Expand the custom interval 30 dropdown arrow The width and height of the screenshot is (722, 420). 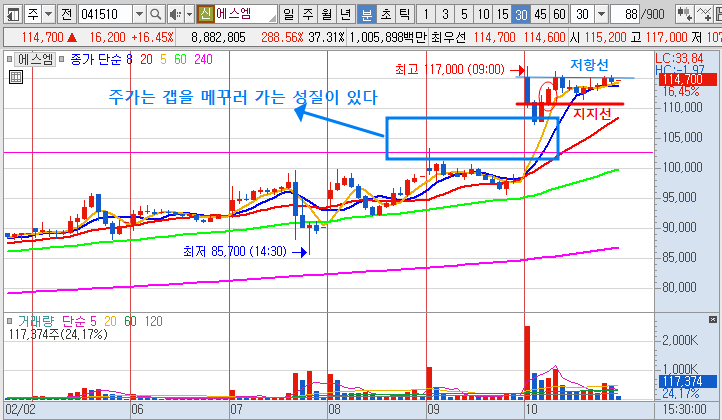(x=601, y=14)
